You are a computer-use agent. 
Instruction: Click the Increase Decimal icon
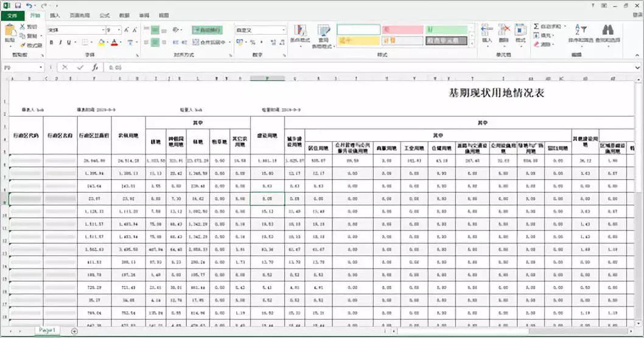(273, 43)
